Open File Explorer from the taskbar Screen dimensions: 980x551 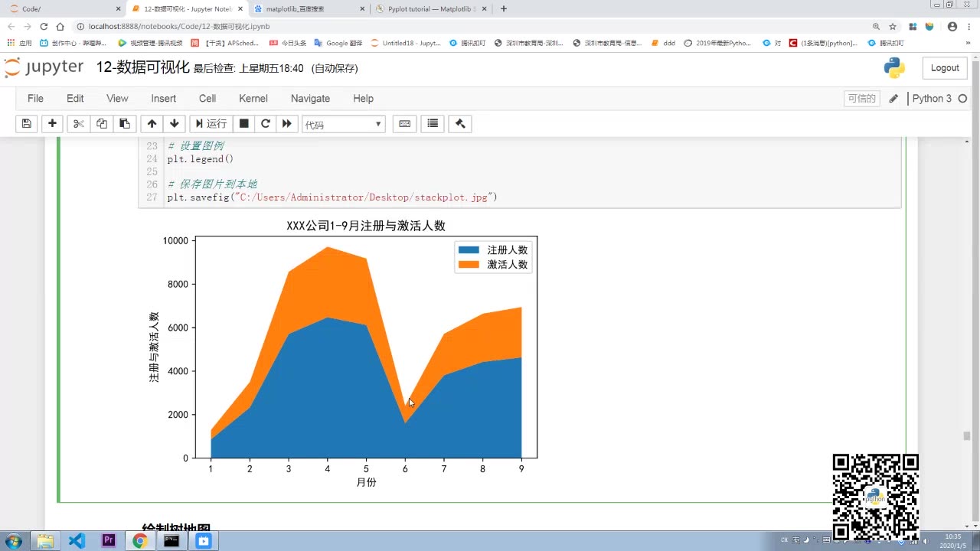point(46,541)
